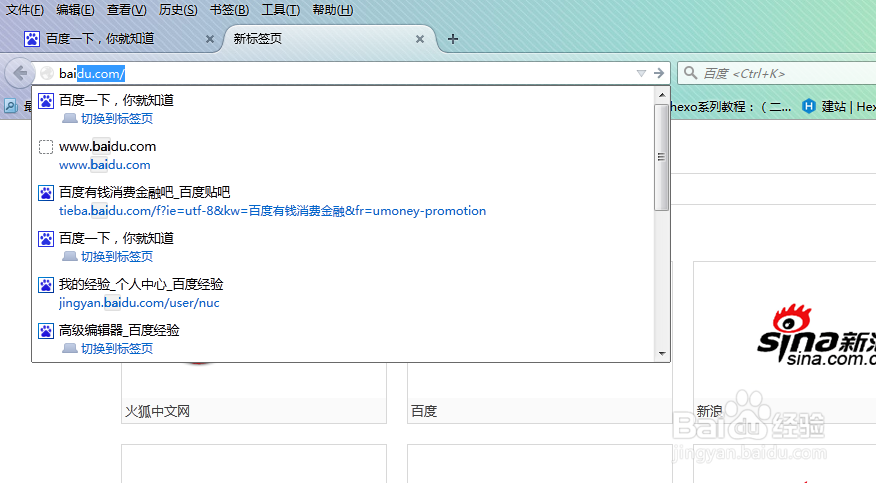Open the 工具(T) menu
Image resolution: width=876 pixels, height=483 pixels.
pyautogui.click(x=280, y=10)
